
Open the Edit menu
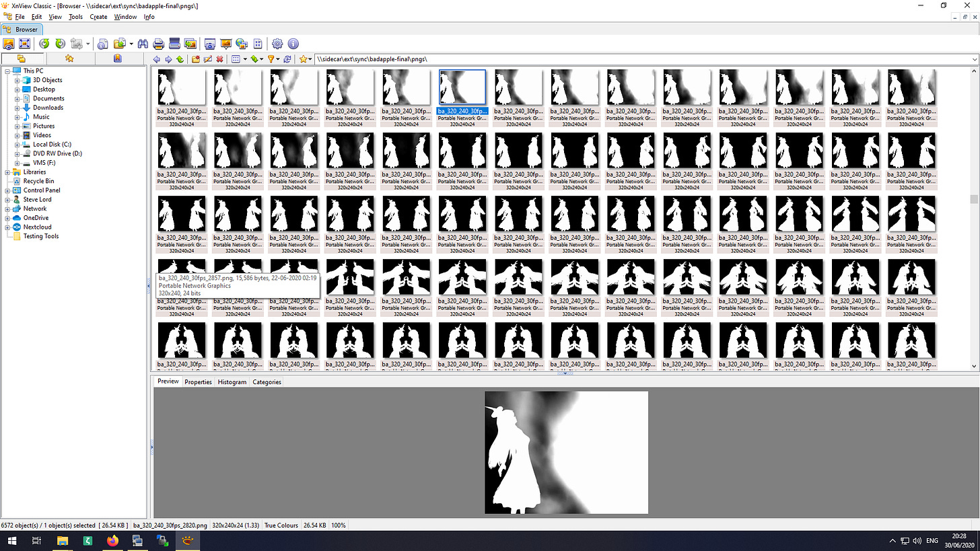(36, 17)
